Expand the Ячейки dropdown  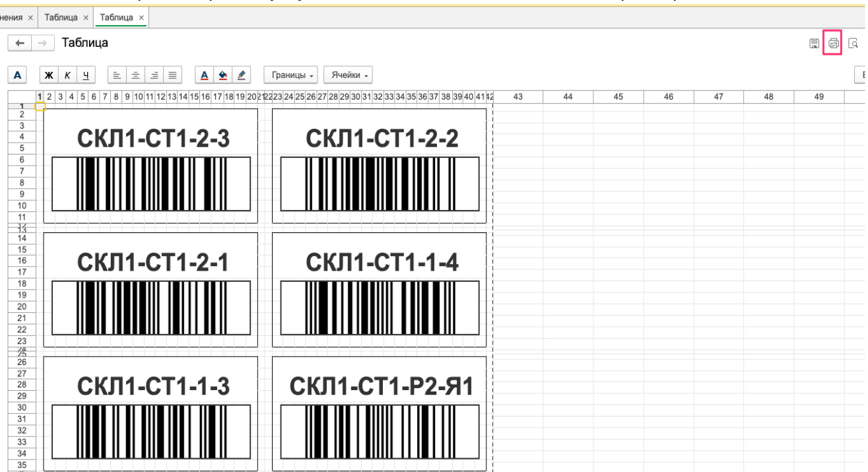point(349,75)
